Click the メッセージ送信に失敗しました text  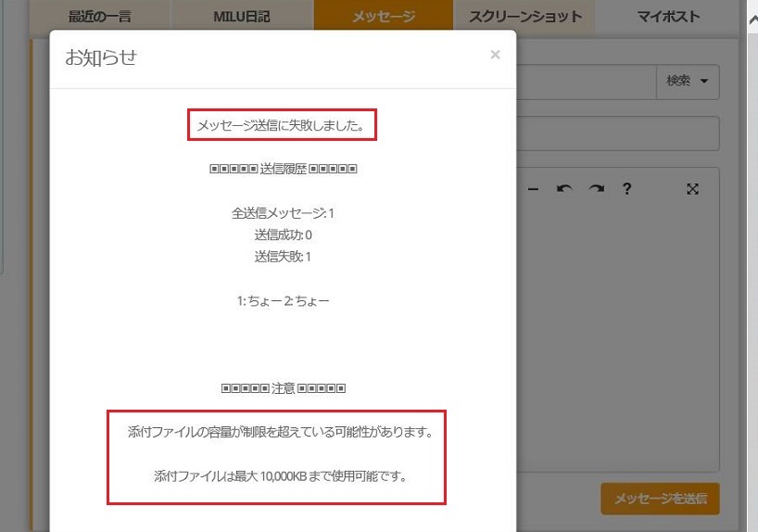click(281, 125)
